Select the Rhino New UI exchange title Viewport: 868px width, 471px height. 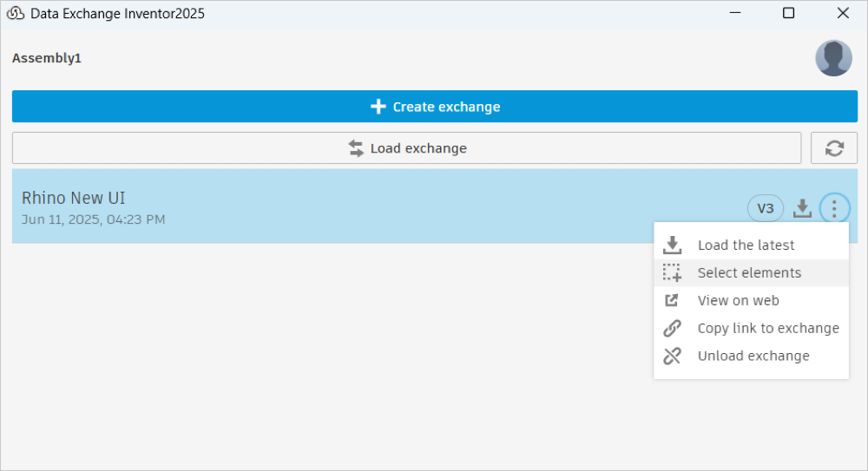click(73, 198)
